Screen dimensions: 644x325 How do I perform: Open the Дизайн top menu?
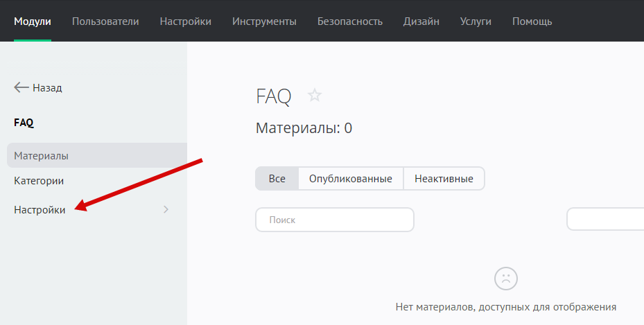[421, 21]
